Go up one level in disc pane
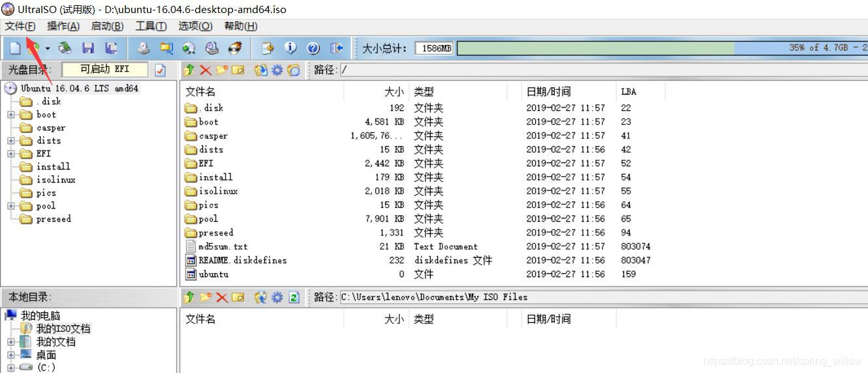Screen dimensions: 868x373 pyautogui.click(x=189, y=70)
